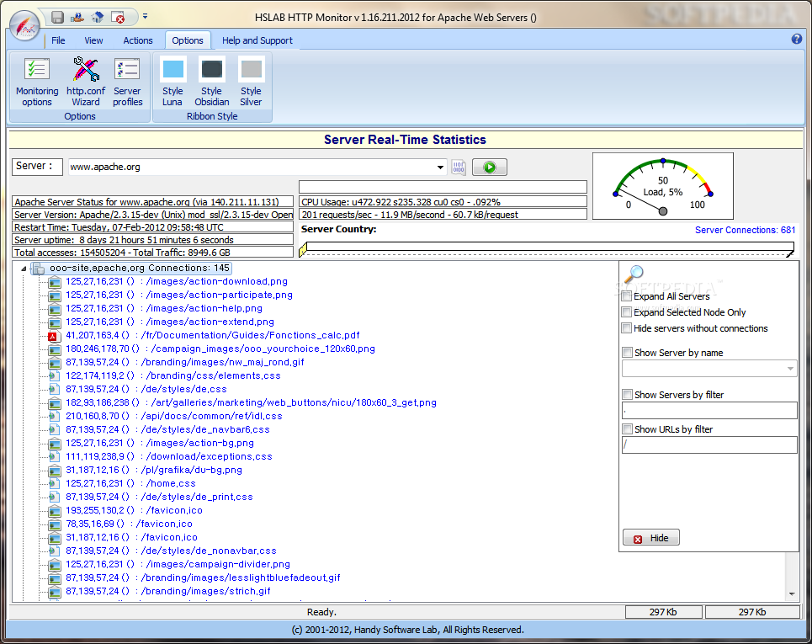Screen dimensions: 812x644
Task: Toggle Show Servers by filter checkbox
Action: [627, 395]
